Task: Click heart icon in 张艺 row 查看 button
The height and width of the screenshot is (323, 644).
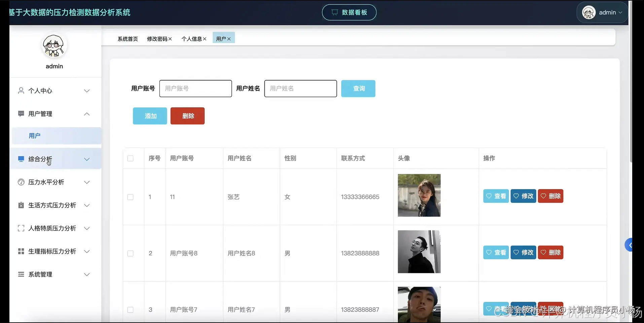Action: [489, 196]
